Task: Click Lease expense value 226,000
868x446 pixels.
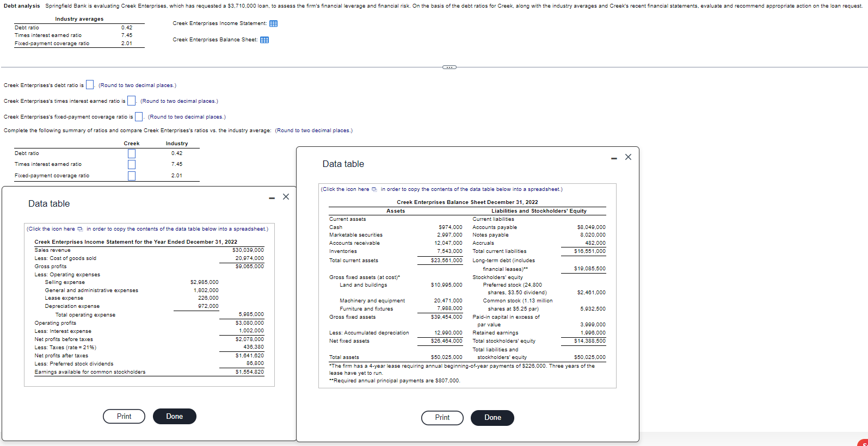Action: coord(208,298)
